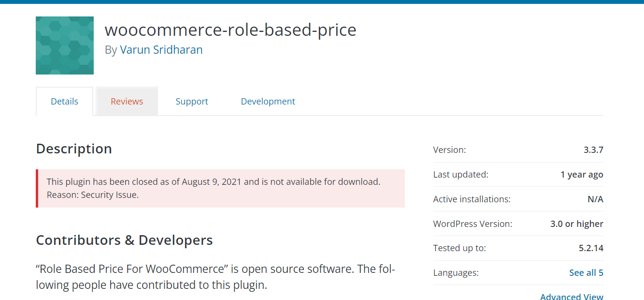
Task: Click the 'Tested up to:' label
Action: (x=459, y=248)
